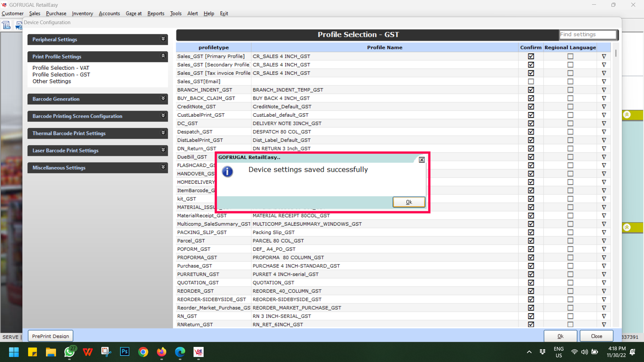Enable Confirm checkbox for Sales_GST[Email]
The height and width of the screenshot is (362, 644).
point(531,81)
